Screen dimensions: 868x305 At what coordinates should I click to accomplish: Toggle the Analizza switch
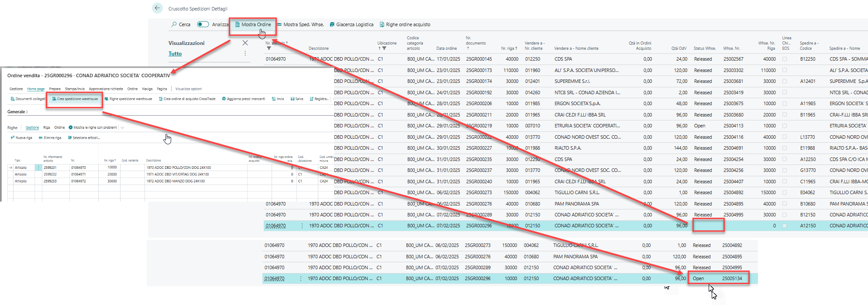[203, 24]
